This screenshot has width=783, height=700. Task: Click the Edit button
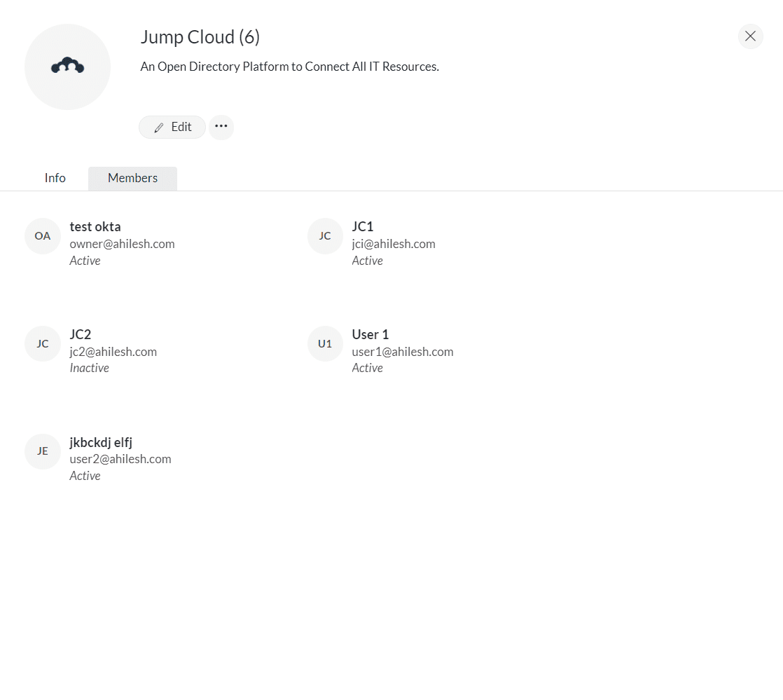[x=172, y=127]
